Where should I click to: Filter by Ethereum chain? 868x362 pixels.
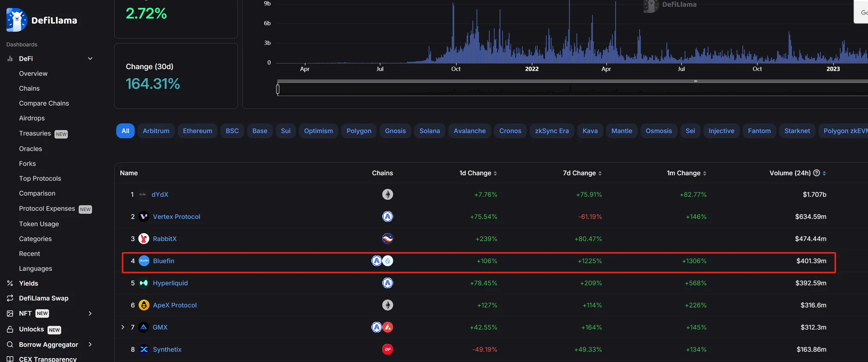pos(198,131)
